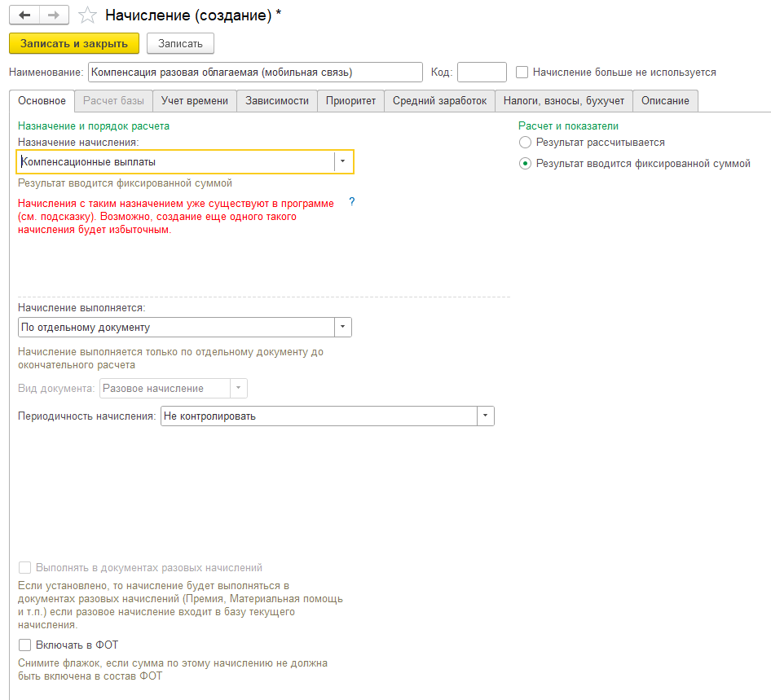Switch to «Налоги, взносы, бухучет» tab
Viewport: 771px width, 700px height.
(563, 101)
